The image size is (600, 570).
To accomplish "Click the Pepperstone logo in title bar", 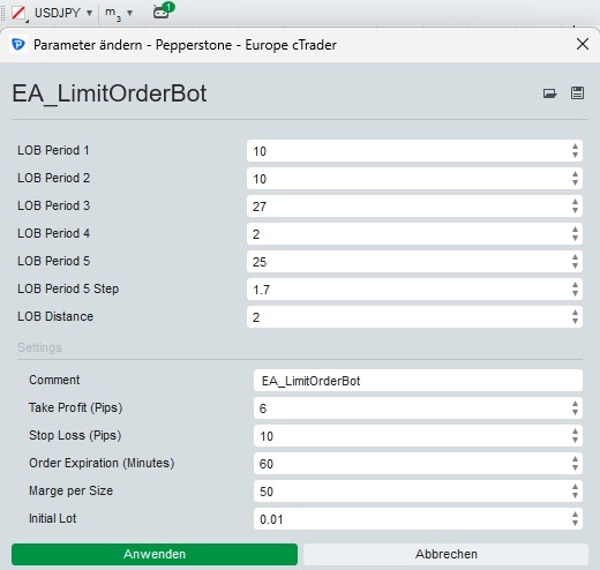I will 18,45.
